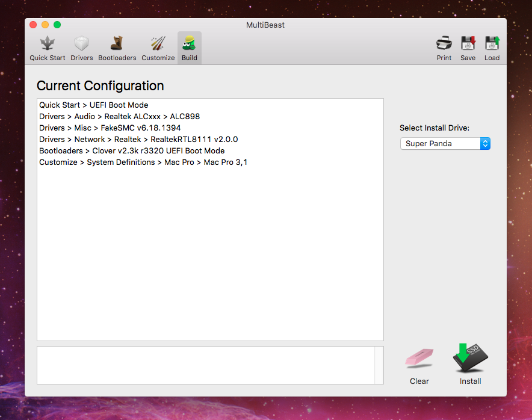Zoom the MultiBeast window with green button
The width and height of the screenshot is (532, 420).
point(57,25)
